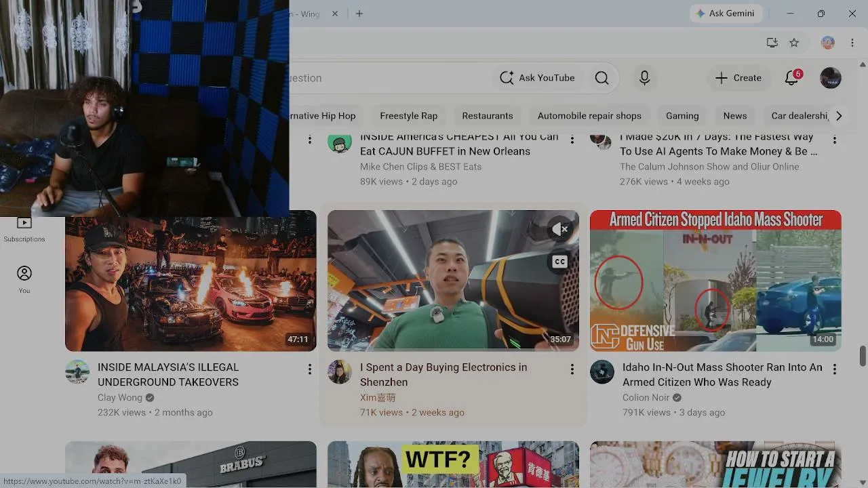Play the How To Start A Jewelry thumbnail

point(715,465)
